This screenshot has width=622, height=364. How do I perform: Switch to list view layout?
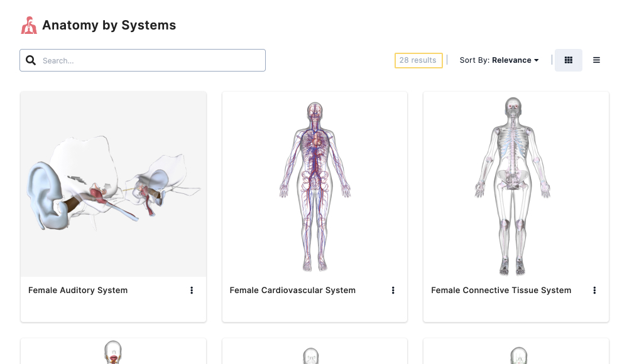[x=596, y=60]
